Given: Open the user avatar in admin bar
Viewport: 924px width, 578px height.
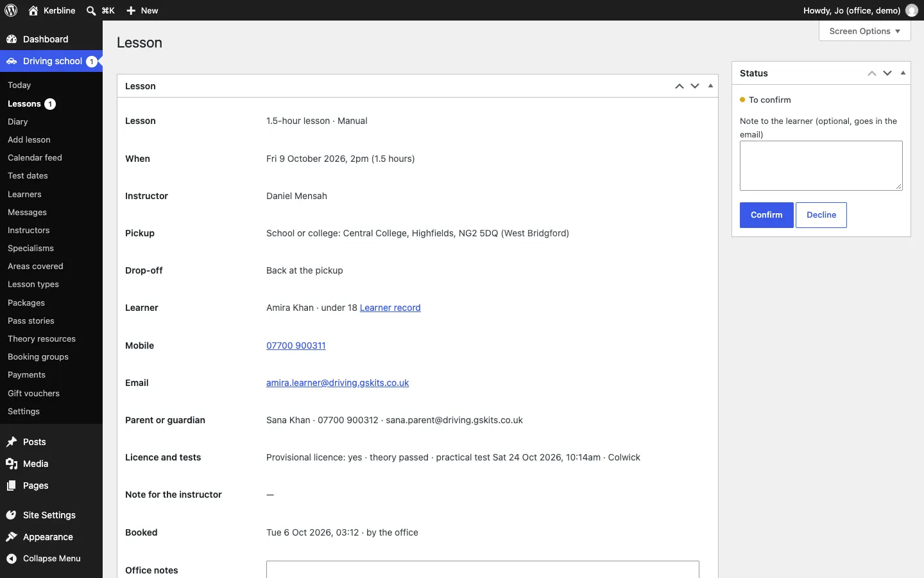Looking at the screenshot, I should click(x=912, y=10).
